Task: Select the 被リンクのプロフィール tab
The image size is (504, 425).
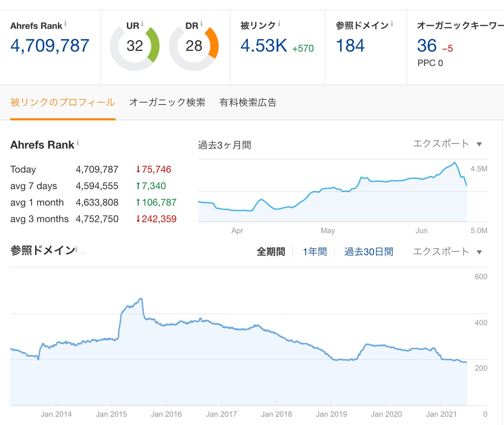Action: 63,102
